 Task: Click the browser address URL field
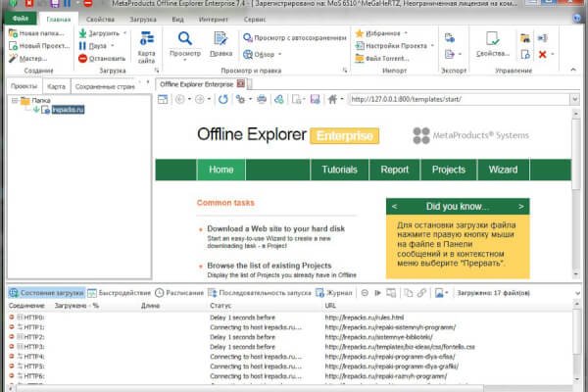[x=460, y=99]
